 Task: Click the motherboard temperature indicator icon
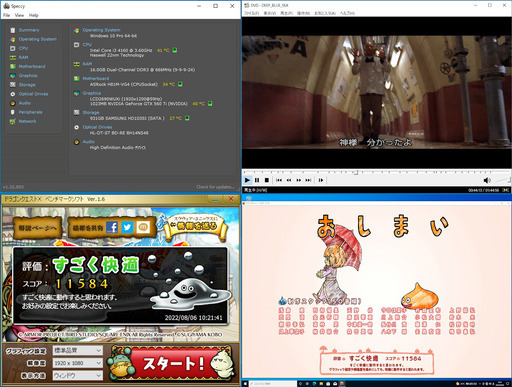pyautogui.click(x=180, y=84)
